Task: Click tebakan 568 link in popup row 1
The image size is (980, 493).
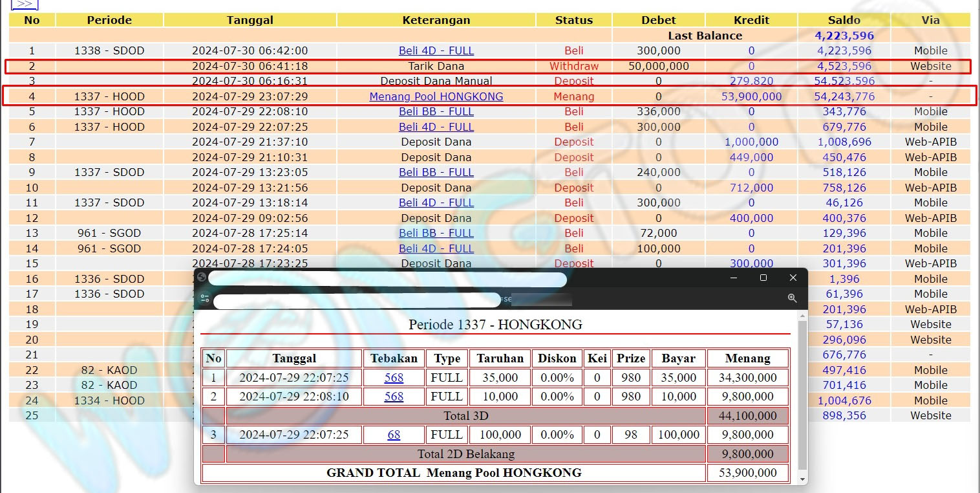Action: (394, 378)
